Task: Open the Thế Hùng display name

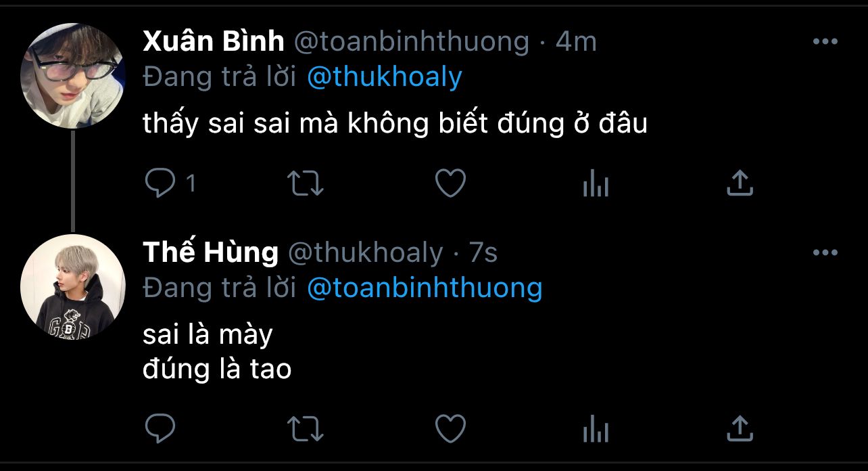Action: tap(210, 253)
